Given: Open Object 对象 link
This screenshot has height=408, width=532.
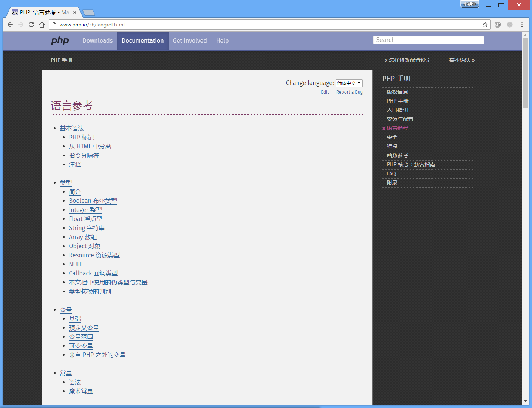Looking at the screenshot, I should [x=85, y=246].
